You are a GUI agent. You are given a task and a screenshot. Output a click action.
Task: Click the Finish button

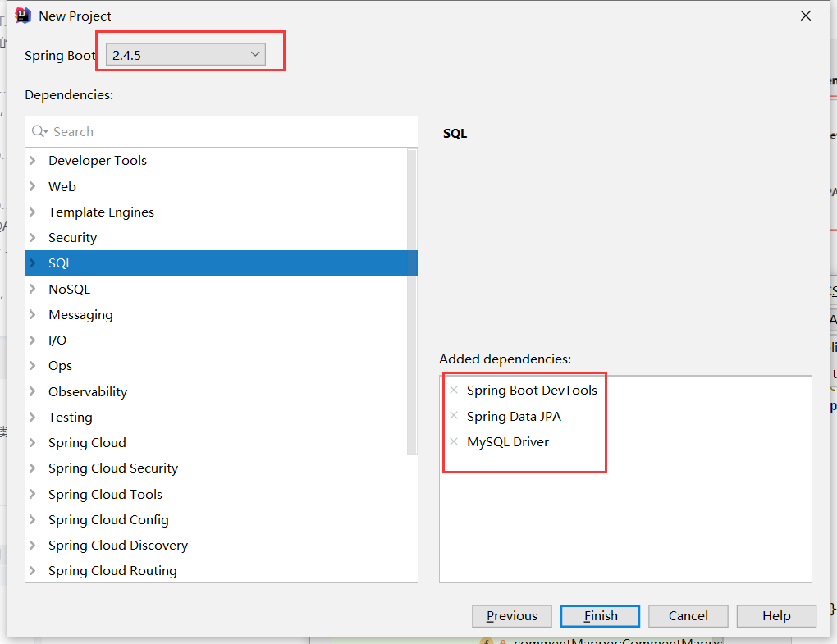click(x=600, y=616)
